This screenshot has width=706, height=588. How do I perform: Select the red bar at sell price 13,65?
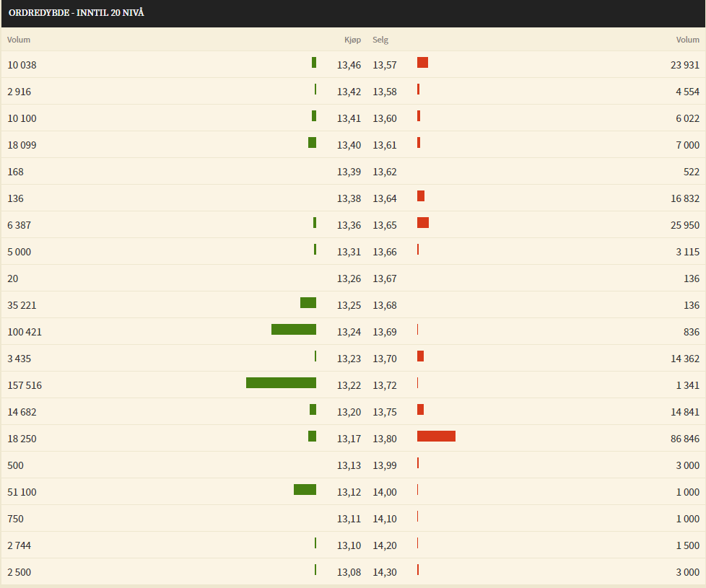point(423,223)
